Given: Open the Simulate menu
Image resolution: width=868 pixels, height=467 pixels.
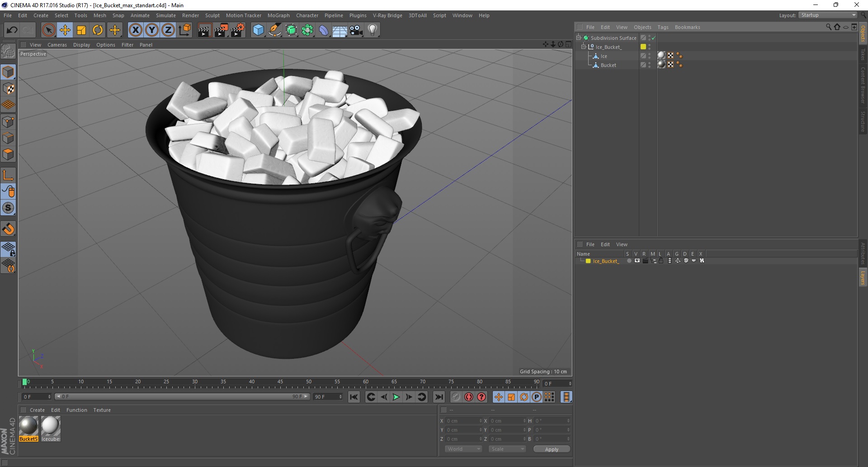Looking at the screenshot, I should [166, 15].
